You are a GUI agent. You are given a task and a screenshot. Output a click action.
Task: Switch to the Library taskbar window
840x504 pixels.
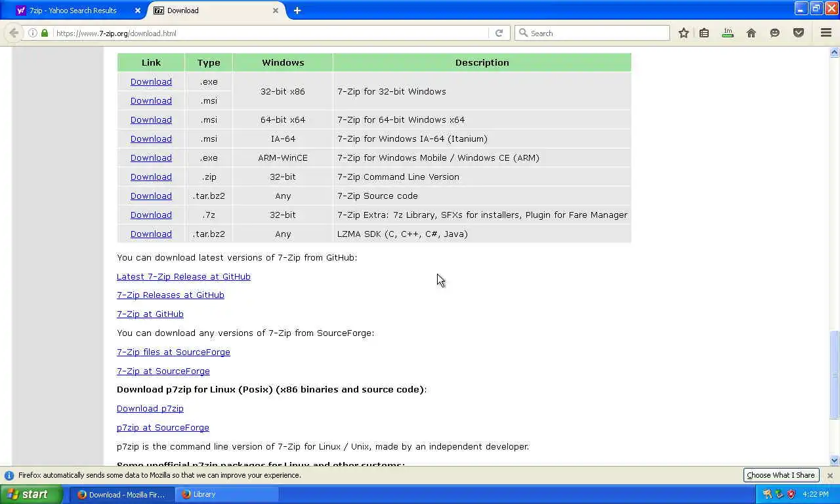(x=227, y=494)
